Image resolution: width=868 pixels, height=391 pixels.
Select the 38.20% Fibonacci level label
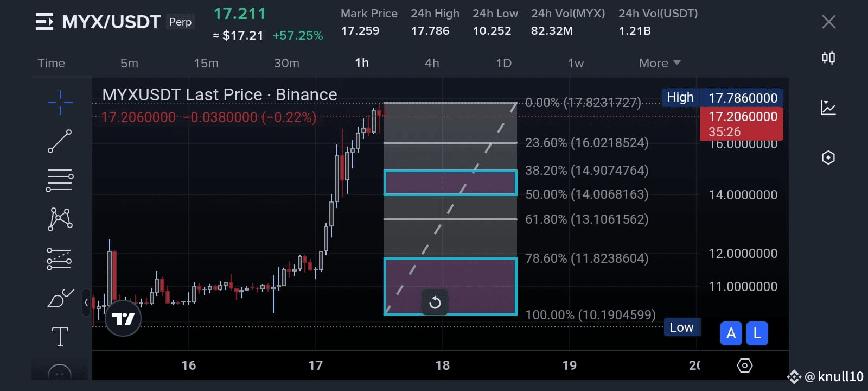(586, 171)
